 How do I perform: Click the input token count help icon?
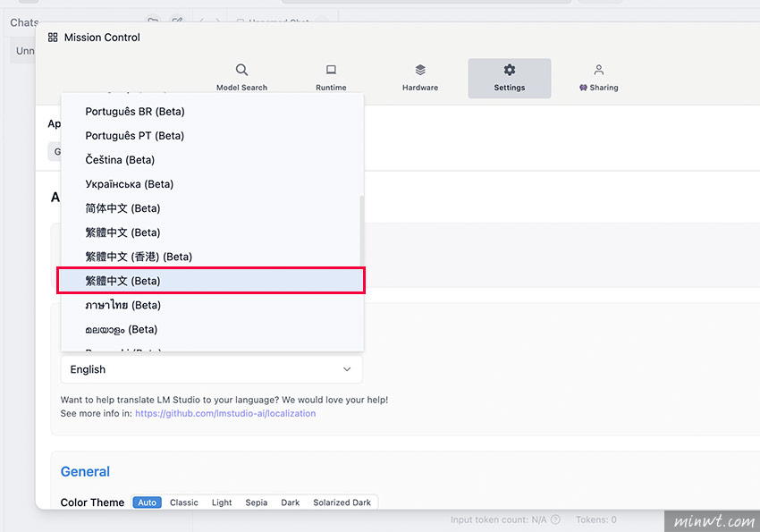click(555, 519)
